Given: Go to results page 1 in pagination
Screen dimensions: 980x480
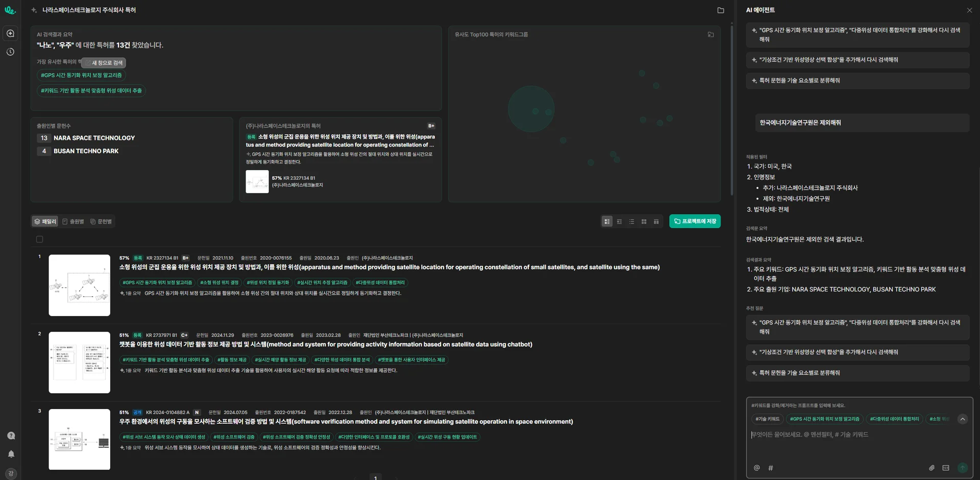Looking at the screenshot, I should [x=375, y=477].
